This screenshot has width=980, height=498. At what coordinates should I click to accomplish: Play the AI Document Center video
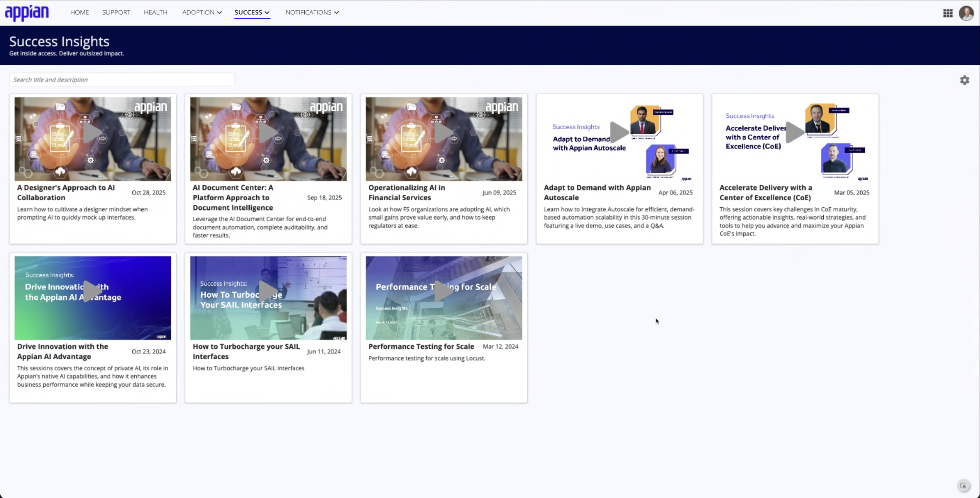pos(268,133)
